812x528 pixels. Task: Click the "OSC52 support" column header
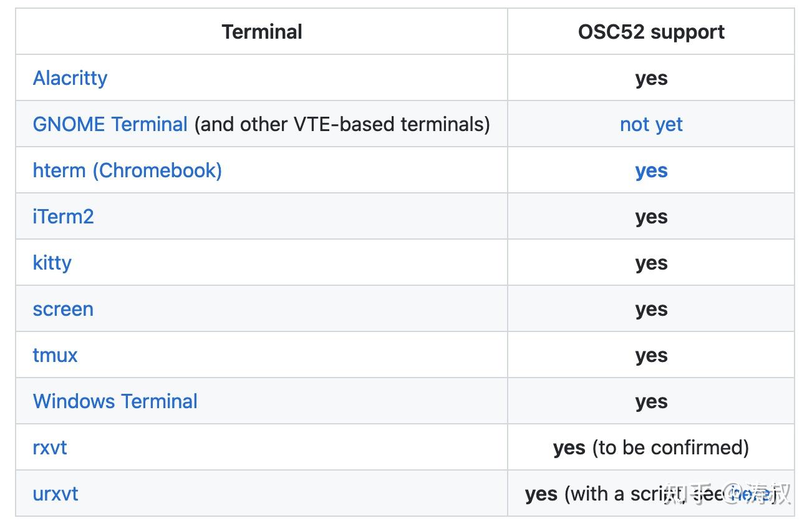tap(651, 32)
